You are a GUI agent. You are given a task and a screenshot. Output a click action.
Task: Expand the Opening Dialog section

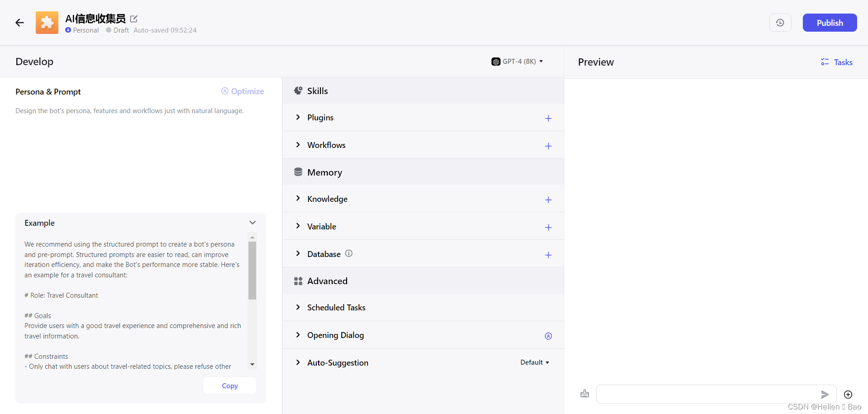click(x=298, y=335)
